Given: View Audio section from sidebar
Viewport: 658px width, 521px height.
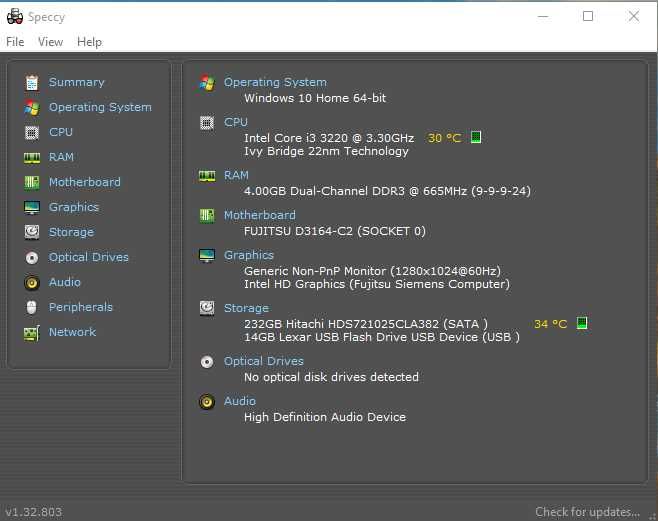Looking at the screenshot, I should [65, 282].
